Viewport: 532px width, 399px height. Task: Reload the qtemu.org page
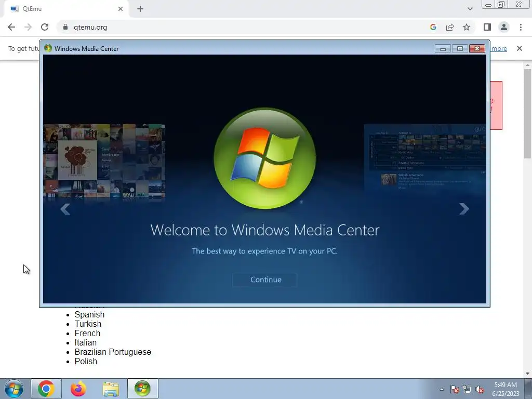tap(45, 27)
